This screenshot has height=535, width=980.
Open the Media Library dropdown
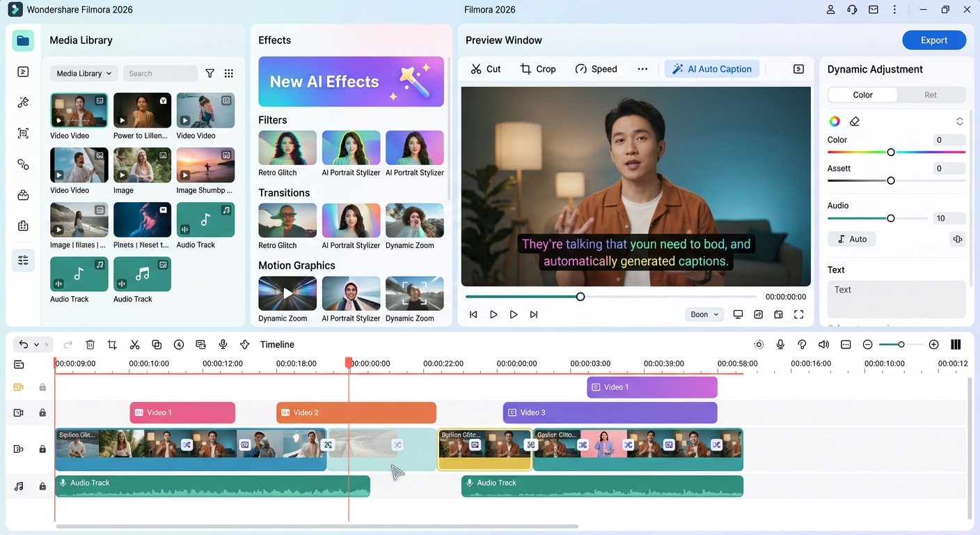84,73
